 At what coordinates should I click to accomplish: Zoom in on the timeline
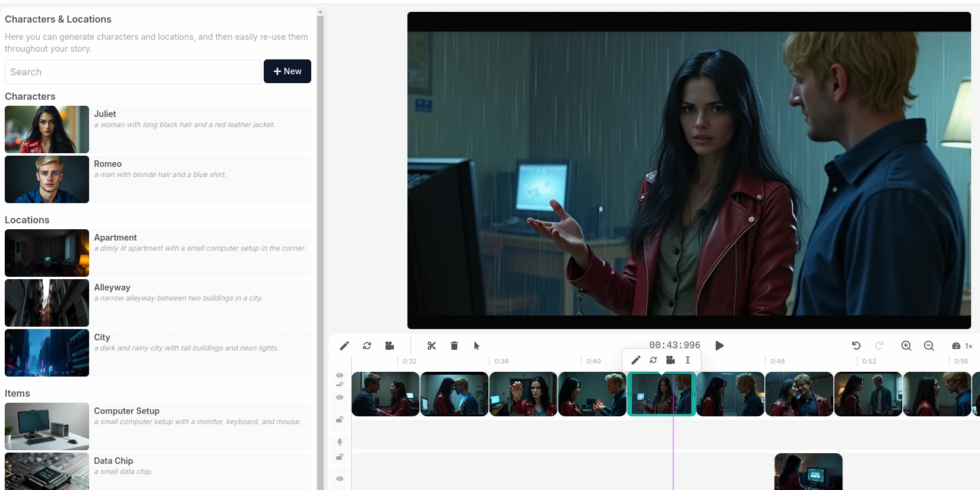click(906, 346)
